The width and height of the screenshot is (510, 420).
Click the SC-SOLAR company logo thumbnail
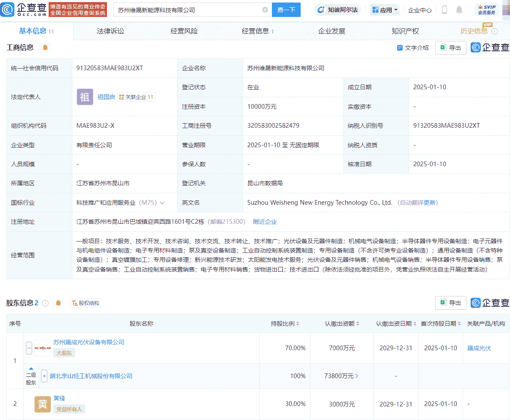point(42,348)
